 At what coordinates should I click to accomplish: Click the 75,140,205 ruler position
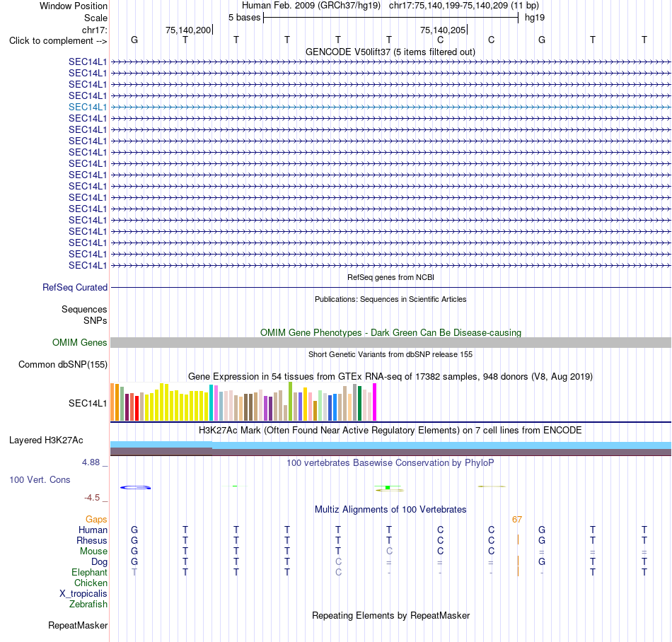pos(443,30)
